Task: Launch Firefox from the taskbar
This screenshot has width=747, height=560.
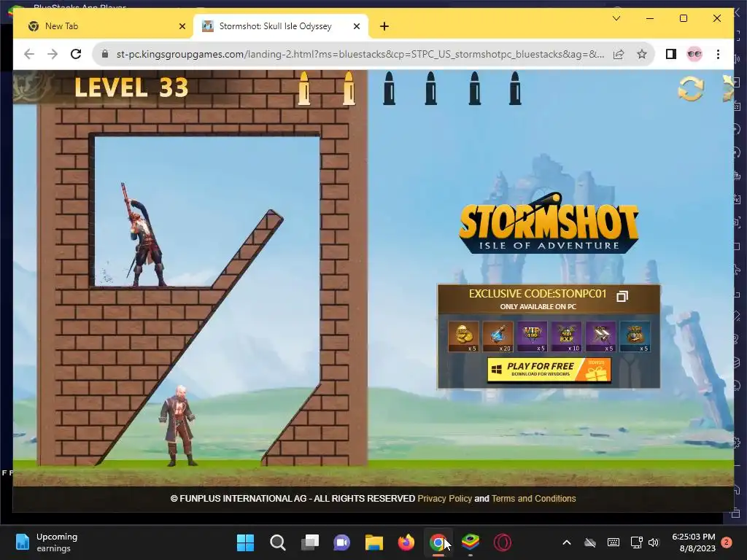Action: [406, 542]
